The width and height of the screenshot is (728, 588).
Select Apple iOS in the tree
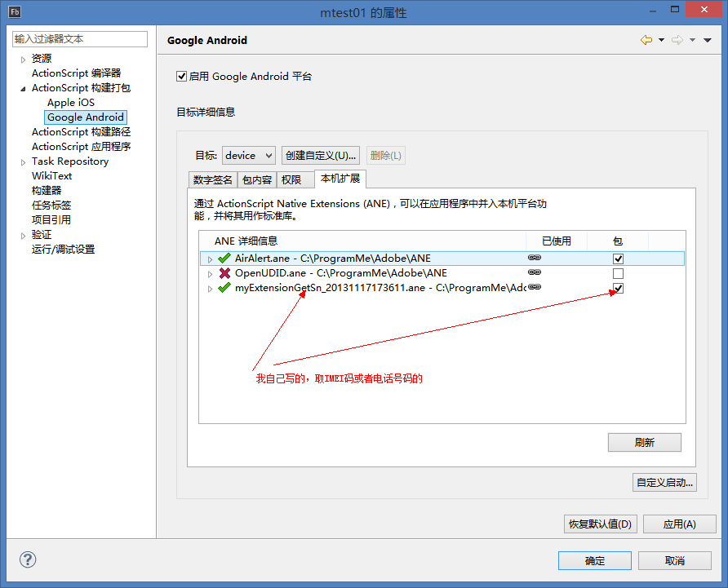70,103
